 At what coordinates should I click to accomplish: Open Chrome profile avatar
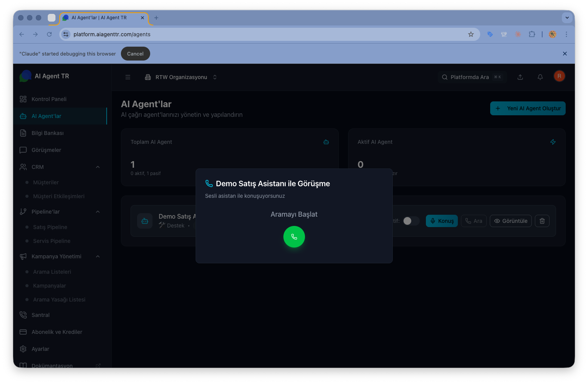(x=553, y=34)
